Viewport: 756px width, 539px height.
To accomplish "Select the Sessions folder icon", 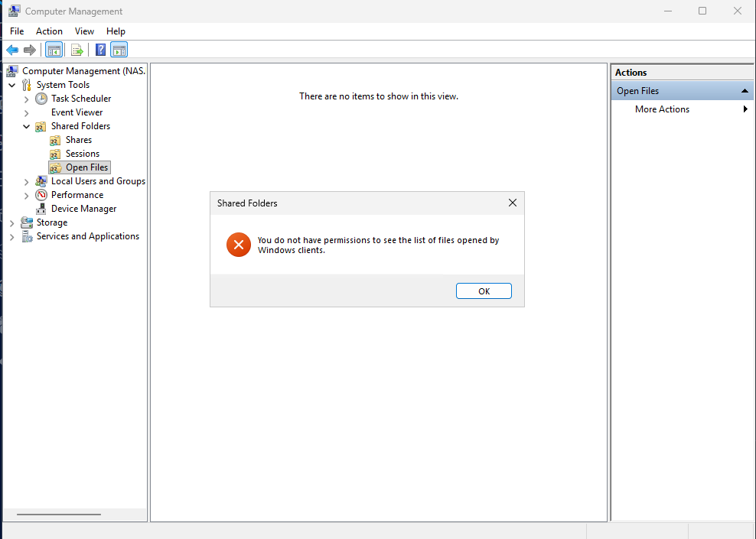I will 55,154.
